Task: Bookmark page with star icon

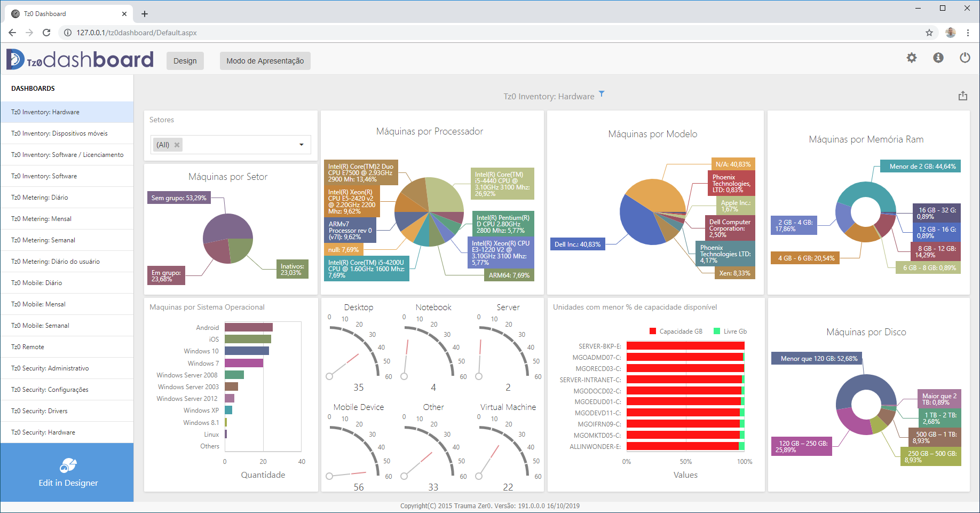Action: [929, 33]
